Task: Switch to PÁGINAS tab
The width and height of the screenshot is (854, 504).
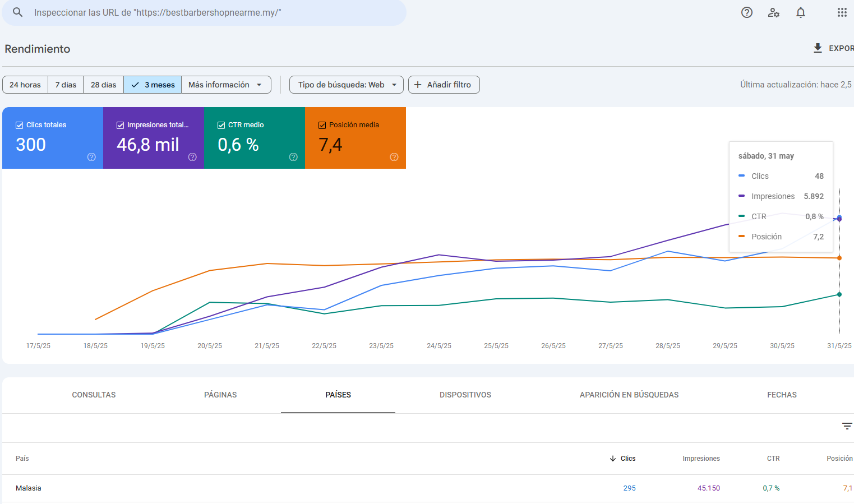Action: pos(220,395)
